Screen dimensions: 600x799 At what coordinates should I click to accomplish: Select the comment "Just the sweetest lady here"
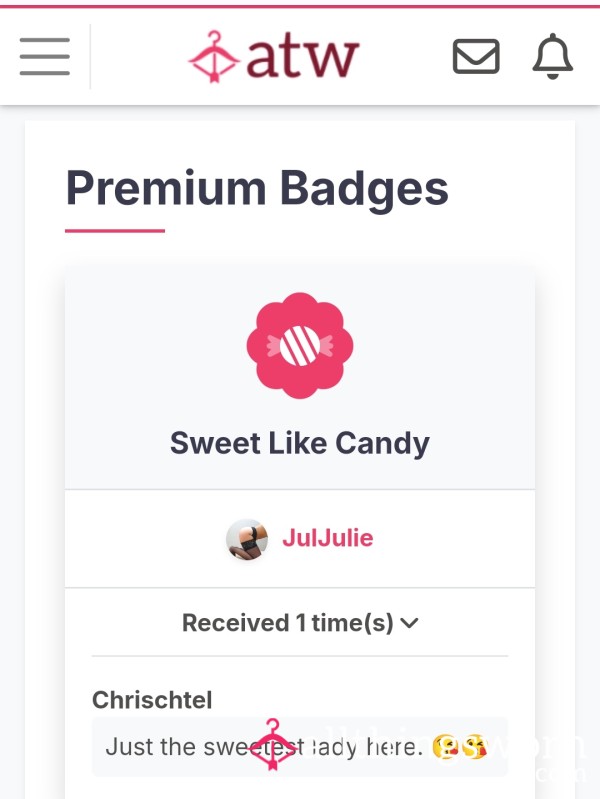point(265,747)
